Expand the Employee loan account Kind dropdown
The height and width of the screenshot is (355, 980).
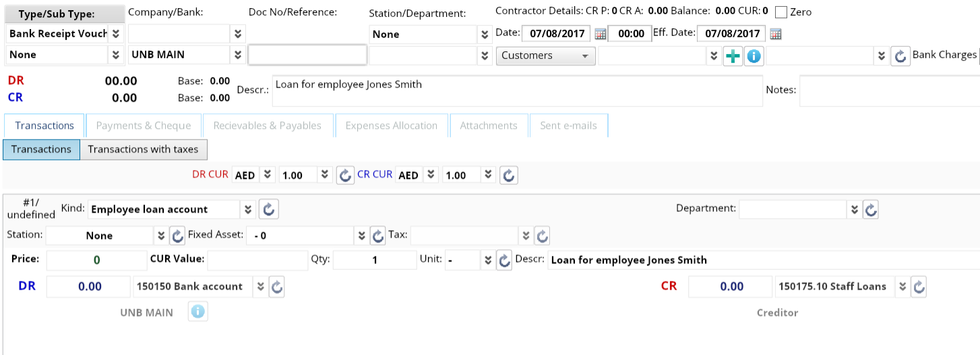[249, 209]
